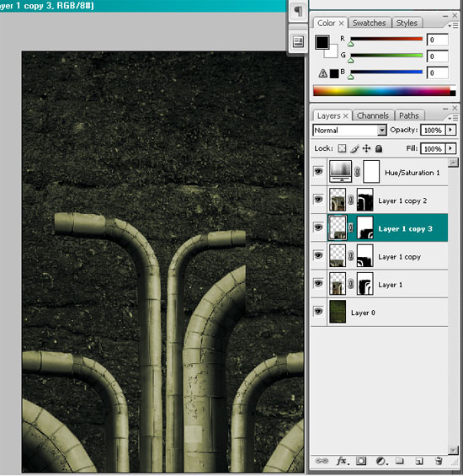Open the Color panel flyout menu
This screenshot has height=476, width=463.
point(453,26)
